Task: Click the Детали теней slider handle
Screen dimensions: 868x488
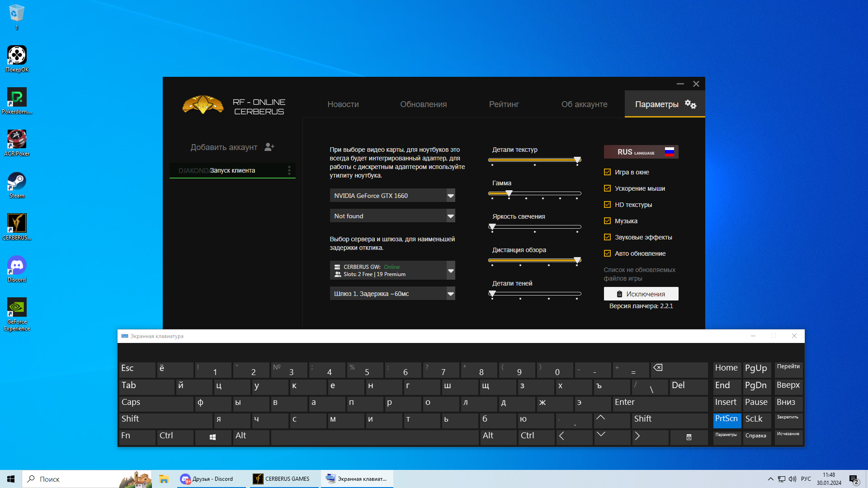Action: pyautogui.click(x=492, y=294)
